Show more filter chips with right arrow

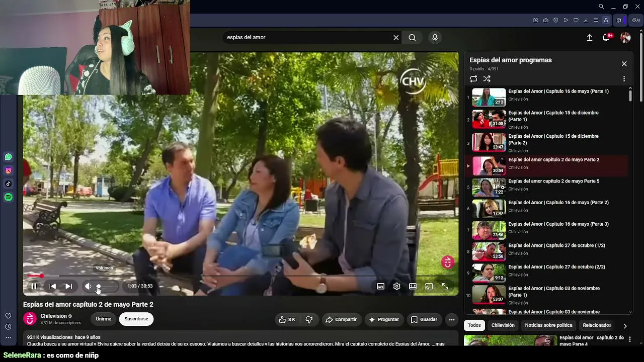coord(625,326)
